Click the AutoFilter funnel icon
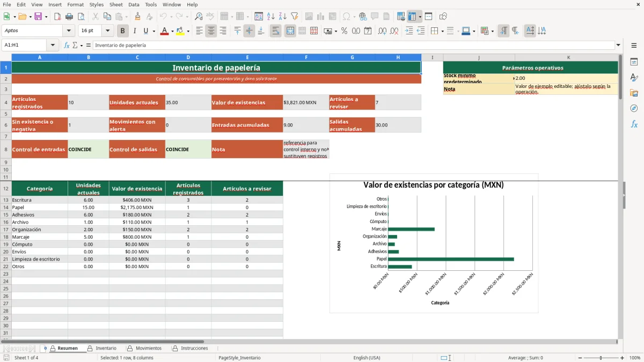This screenshot has height=362, width=644. [294, 17]
